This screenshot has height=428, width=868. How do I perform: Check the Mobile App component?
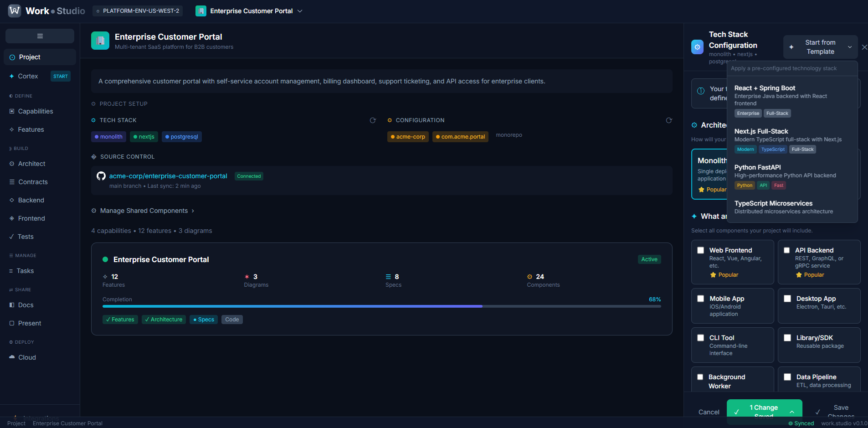[701, 299]
